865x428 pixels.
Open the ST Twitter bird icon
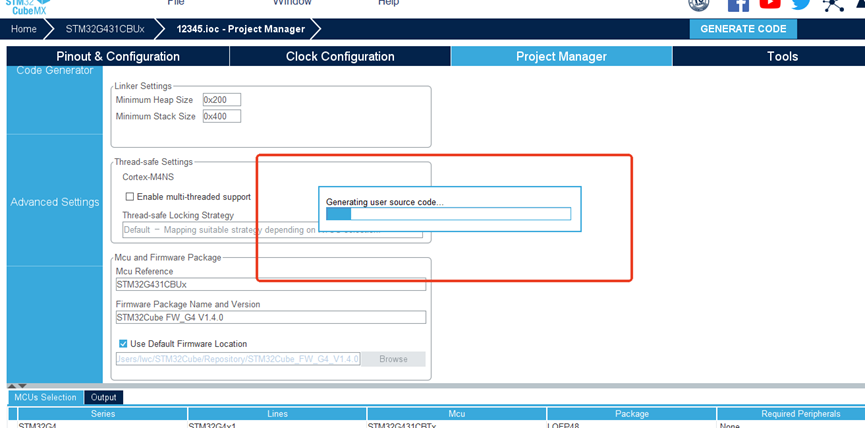click(x=801, y=4)
